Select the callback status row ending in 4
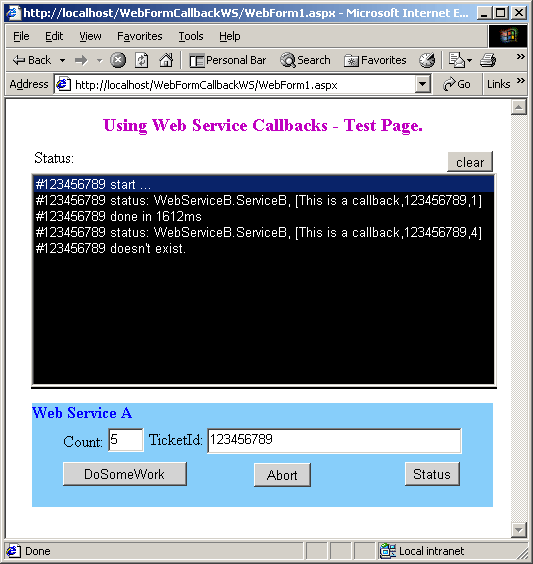The height and width of the screenshot is (564, 533). coord(264,232)
